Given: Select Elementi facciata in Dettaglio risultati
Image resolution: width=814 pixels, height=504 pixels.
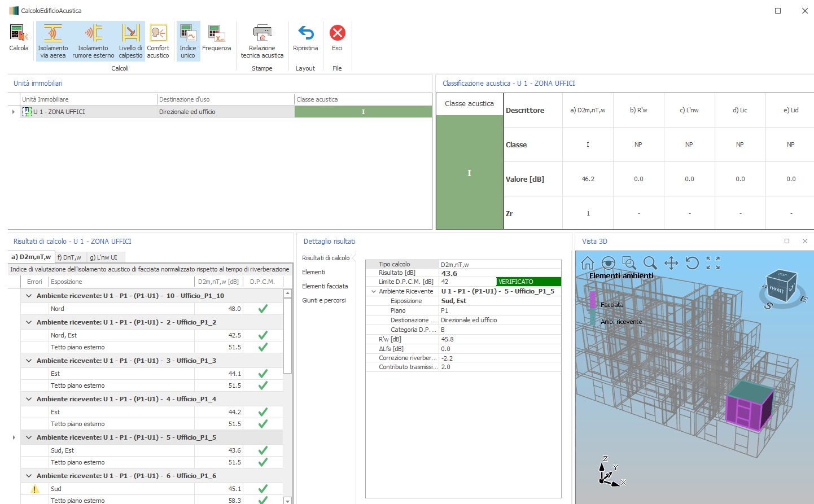Looking at the screenshot, I should (x=325, y=286).
